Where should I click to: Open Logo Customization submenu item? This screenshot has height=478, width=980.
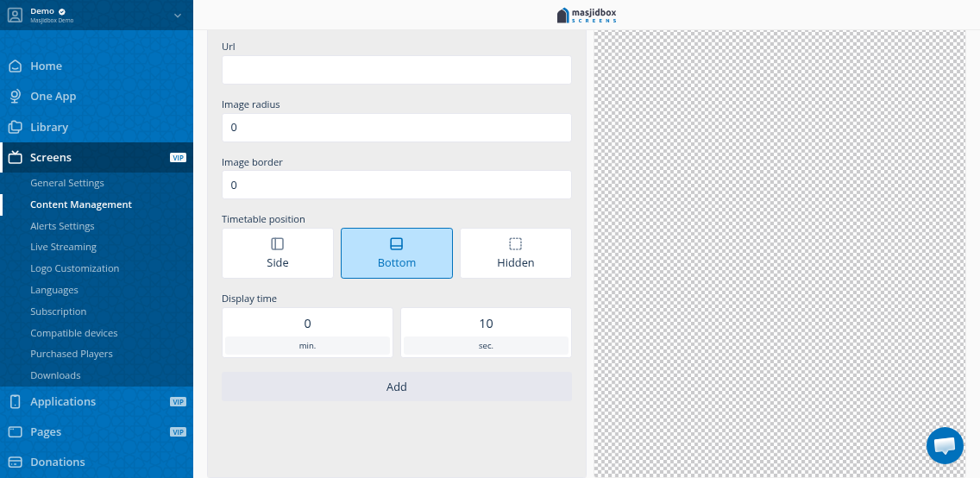[74, 268]
